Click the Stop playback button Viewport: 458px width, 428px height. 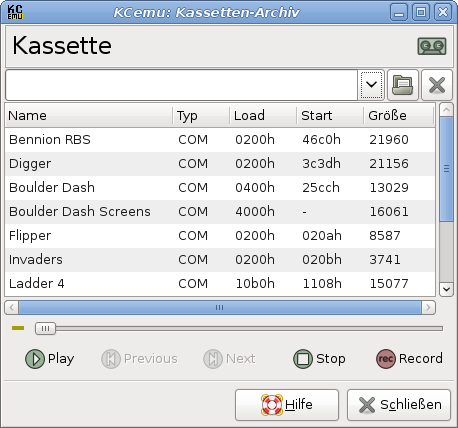[319, 359]
